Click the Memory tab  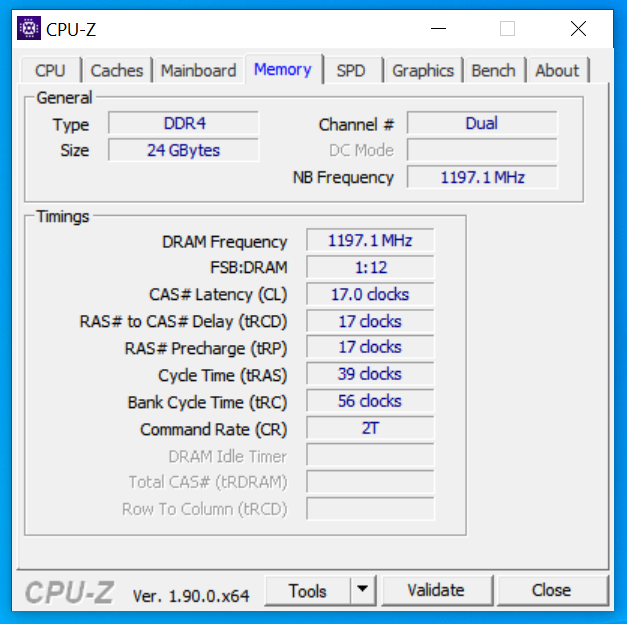coord(283,70)
